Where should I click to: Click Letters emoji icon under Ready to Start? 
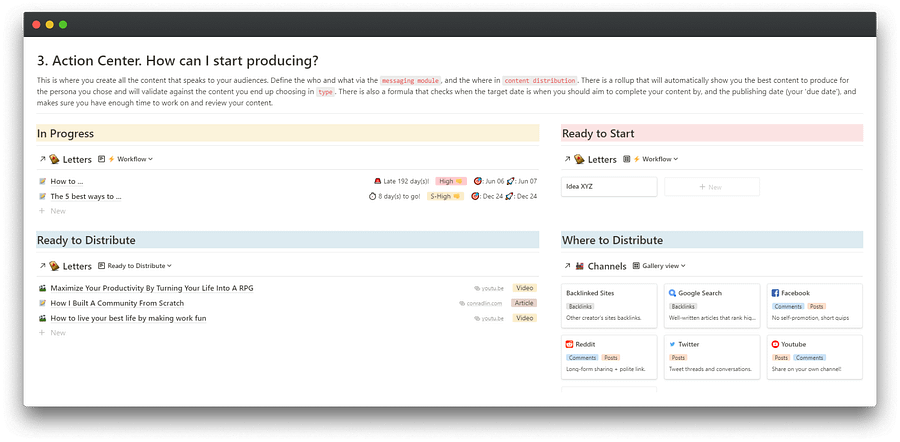[580, 159]
